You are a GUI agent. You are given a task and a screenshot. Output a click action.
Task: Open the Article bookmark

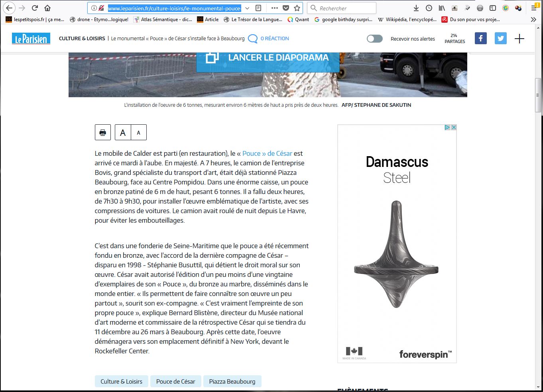point(208,19)
